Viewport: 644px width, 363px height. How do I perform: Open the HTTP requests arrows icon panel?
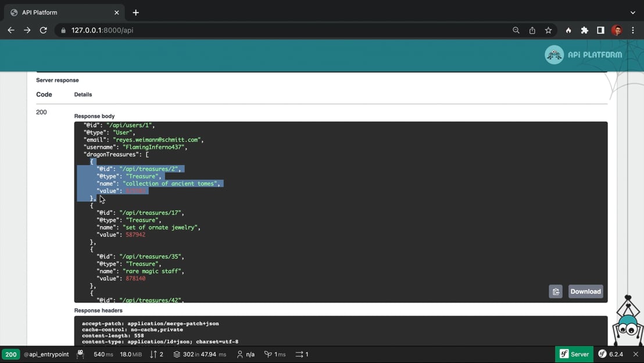pos(156,354)
